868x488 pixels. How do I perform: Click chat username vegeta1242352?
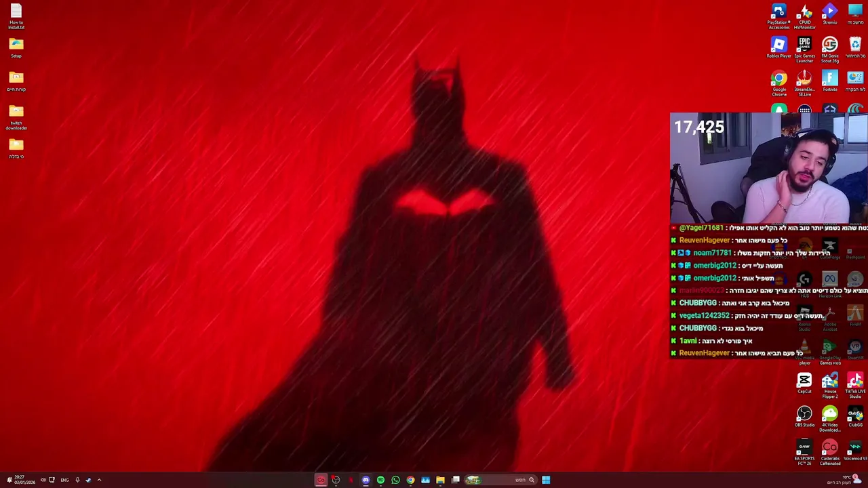coord(704,315)
